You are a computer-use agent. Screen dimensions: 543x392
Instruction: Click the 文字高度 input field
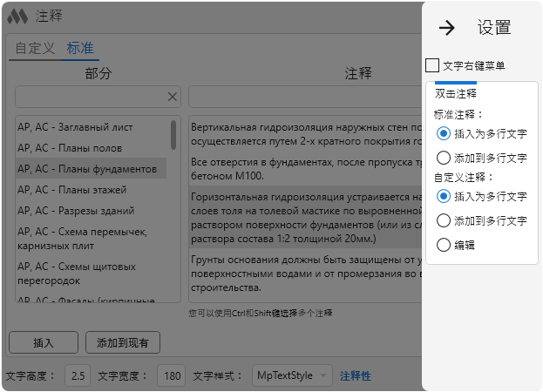(x=78, y=375)
